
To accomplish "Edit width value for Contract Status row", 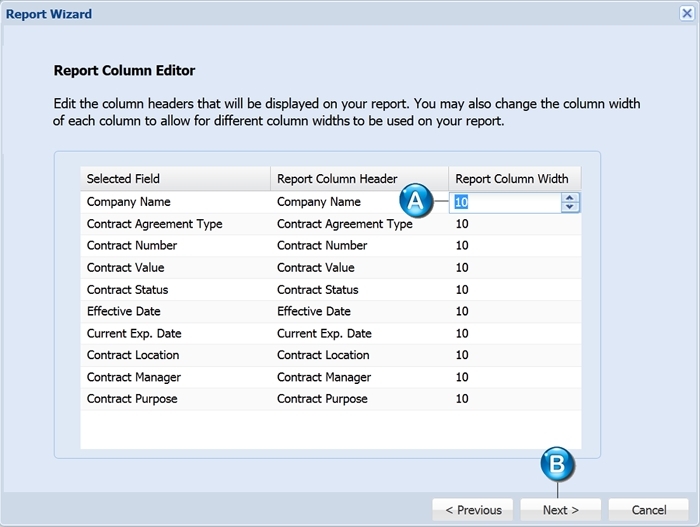I will [515, 289].
